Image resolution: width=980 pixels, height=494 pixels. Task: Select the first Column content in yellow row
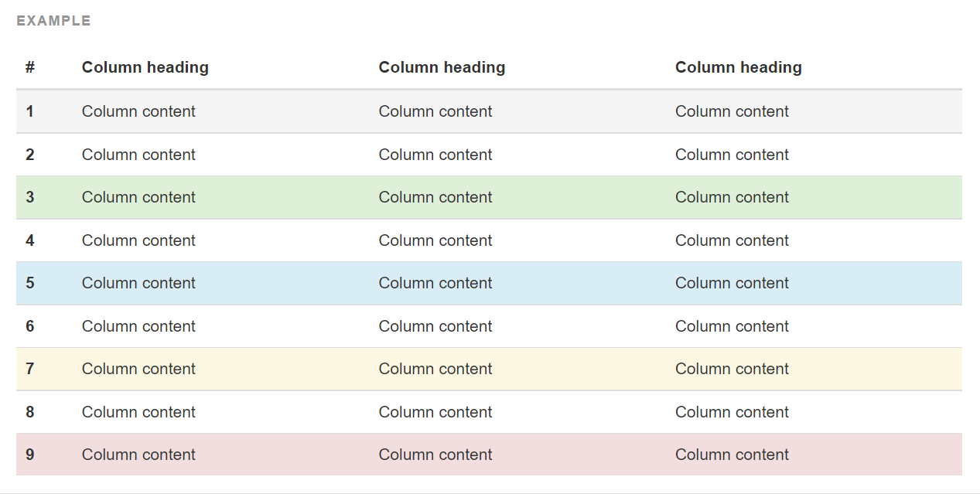pos(138,369)
